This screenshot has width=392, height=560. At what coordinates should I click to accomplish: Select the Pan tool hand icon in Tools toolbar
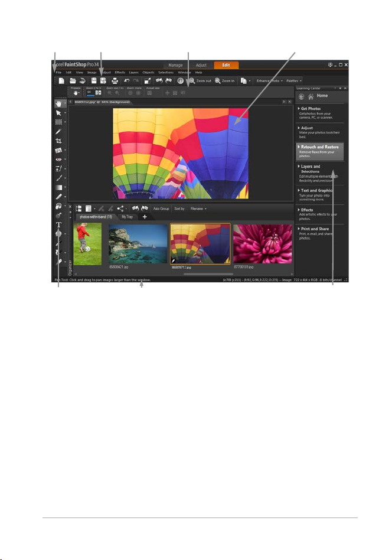coord(58,103)
